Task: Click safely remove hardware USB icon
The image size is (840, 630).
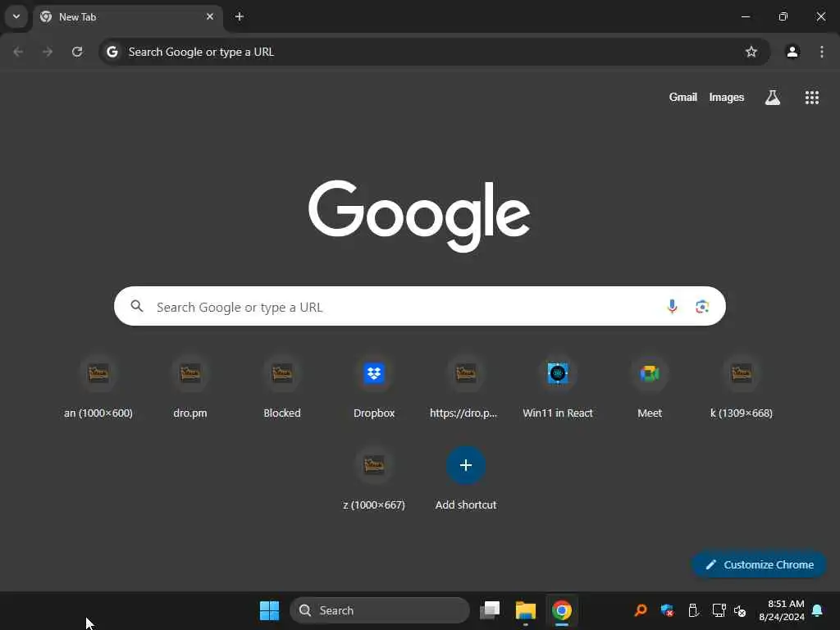Action: tap(692, 610)
